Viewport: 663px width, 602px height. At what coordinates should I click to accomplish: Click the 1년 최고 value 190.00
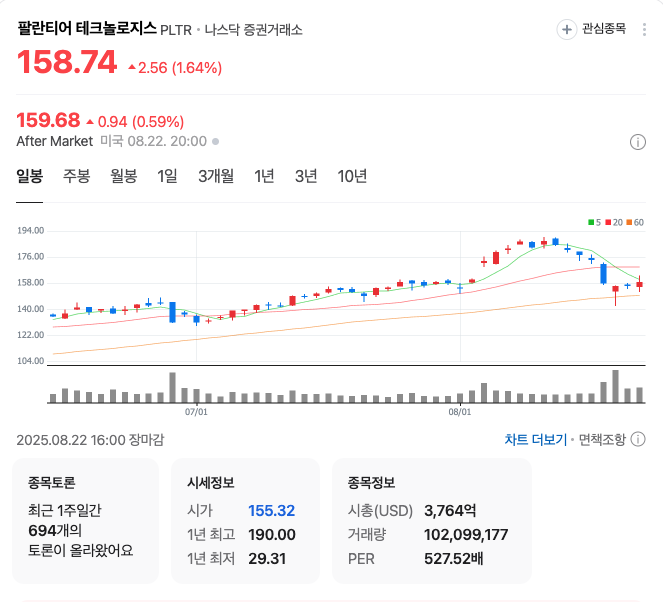pyautogui.click(x=272, y=535)
